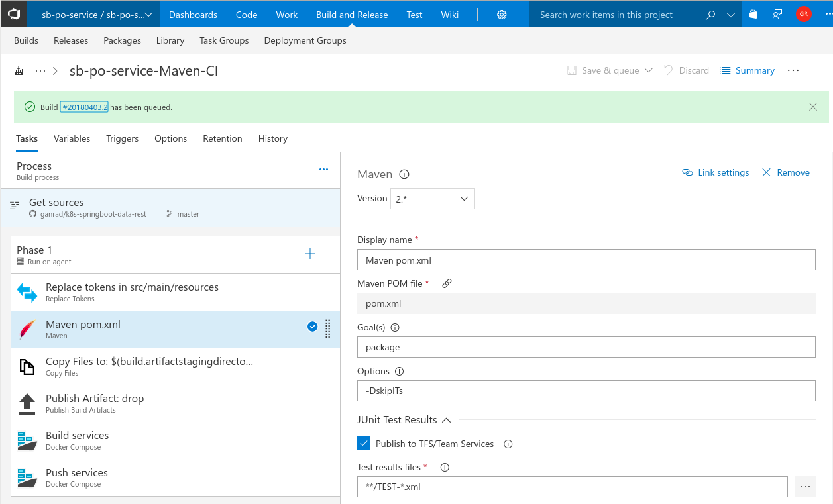Open queued build #20180403.2 link
This screenshot has height=504, width=833.
[84, 107]
